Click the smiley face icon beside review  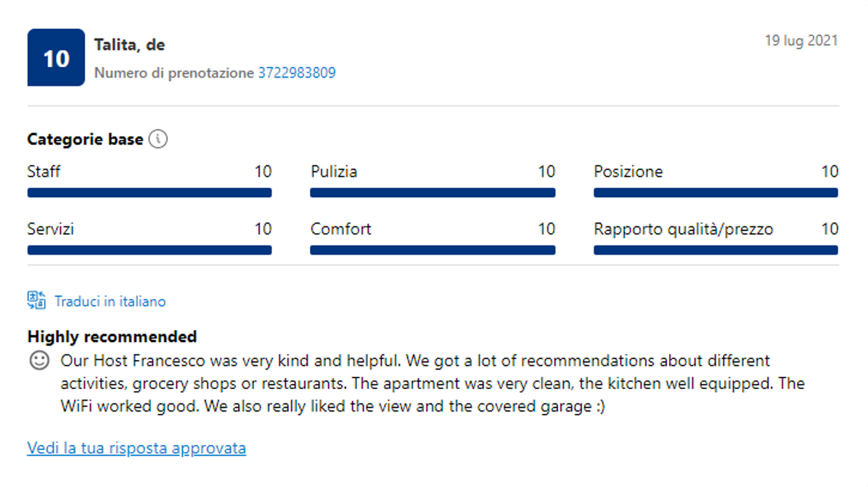[x=39, y=360]
